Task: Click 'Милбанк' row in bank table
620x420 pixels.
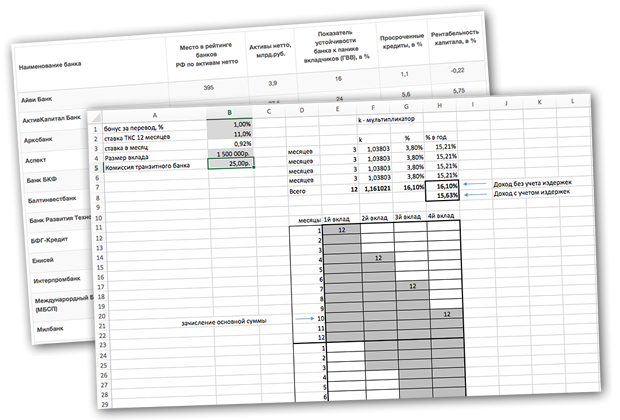Action: [50, 329]
